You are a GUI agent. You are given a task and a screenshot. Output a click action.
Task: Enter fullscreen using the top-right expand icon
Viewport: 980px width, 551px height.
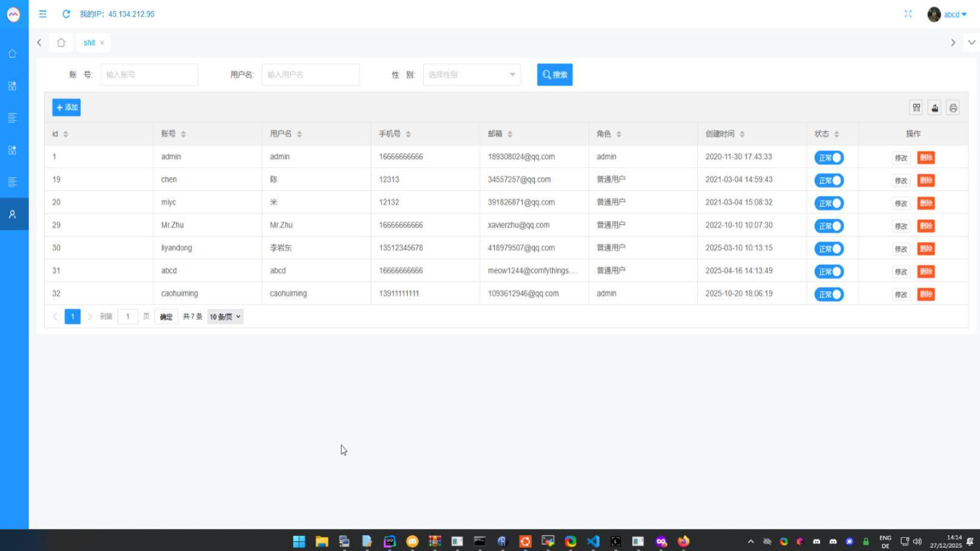[908, 14]
